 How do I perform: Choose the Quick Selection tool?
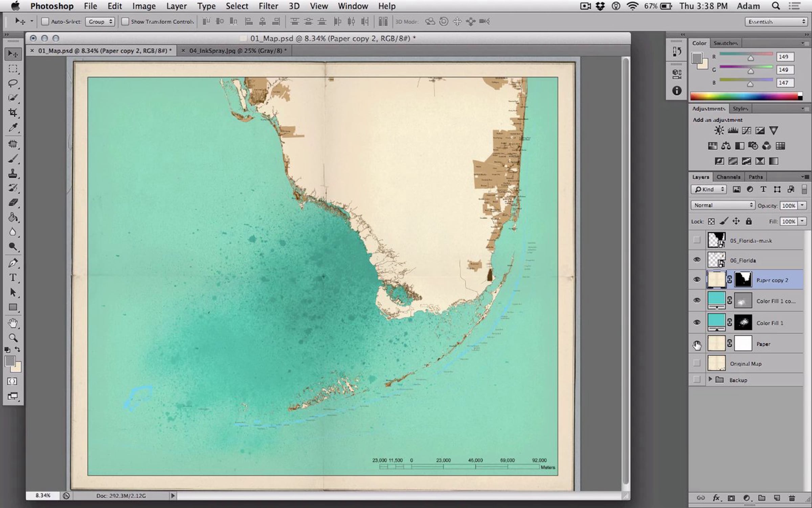point(13,98)
